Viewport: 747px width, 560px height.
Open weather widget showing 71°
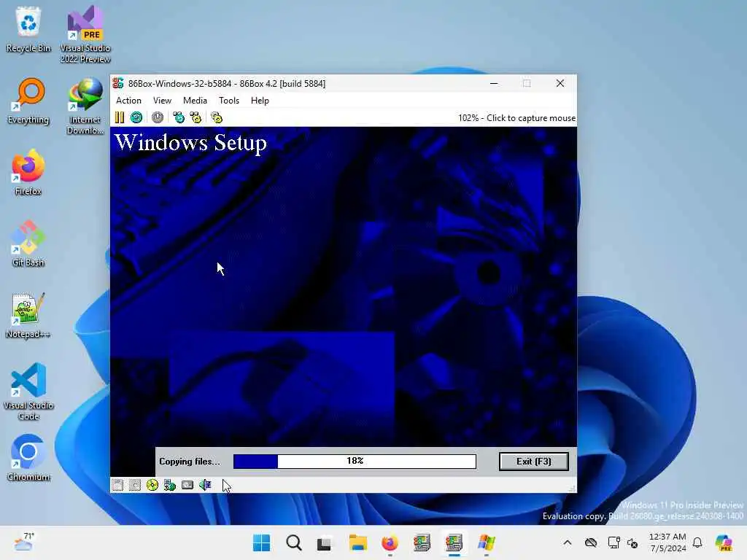(24, 542)
